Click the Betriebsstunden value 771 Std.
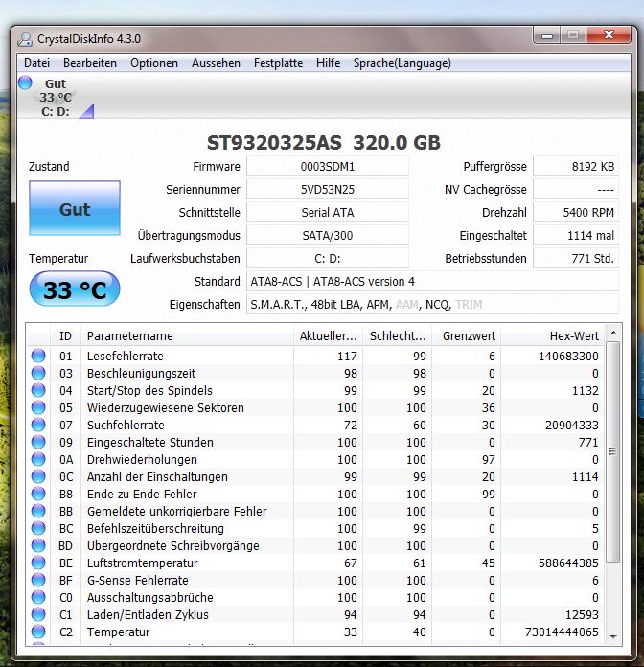644x667 pixels. click(576, 258)
